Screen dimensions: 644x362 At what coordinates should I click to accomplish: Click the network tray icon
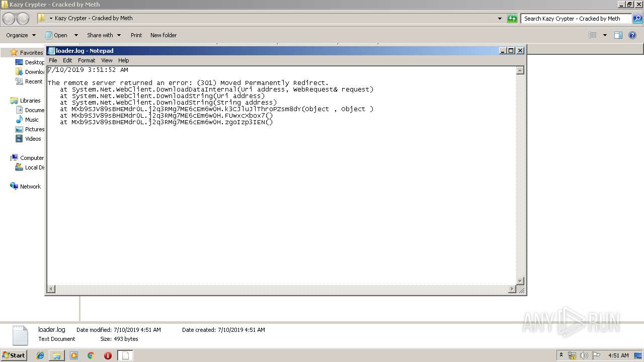point(572,355)
